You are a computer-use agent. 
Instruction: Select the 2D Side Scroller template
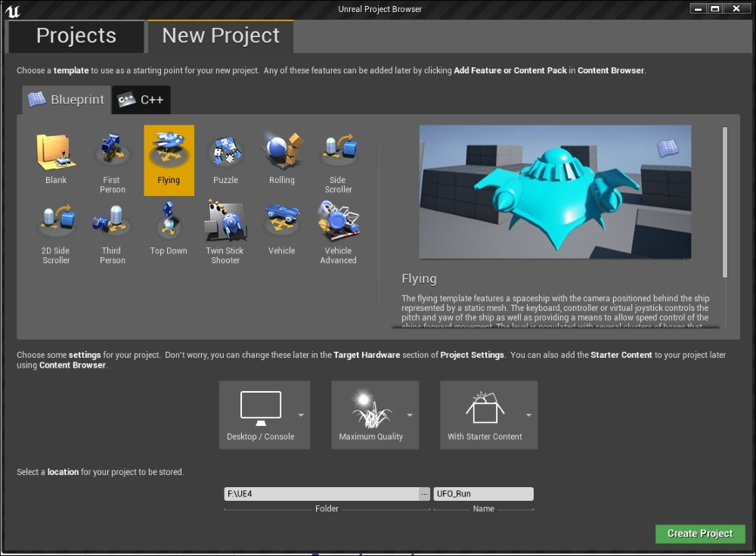56,231
